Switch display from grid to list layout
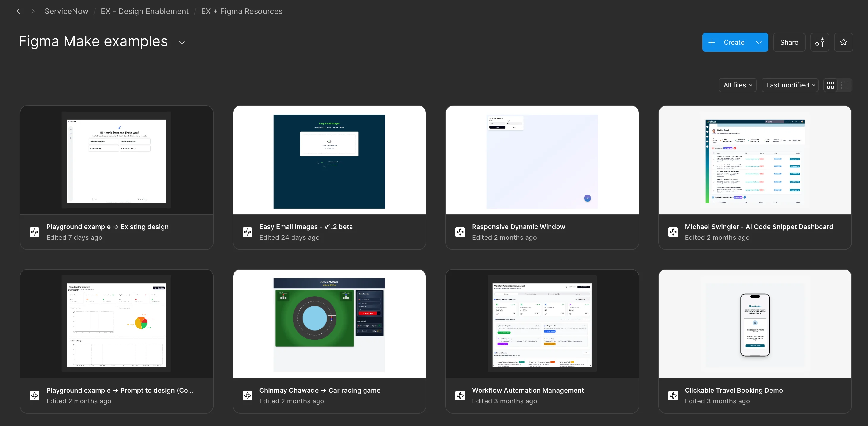 tap(845, 85)
